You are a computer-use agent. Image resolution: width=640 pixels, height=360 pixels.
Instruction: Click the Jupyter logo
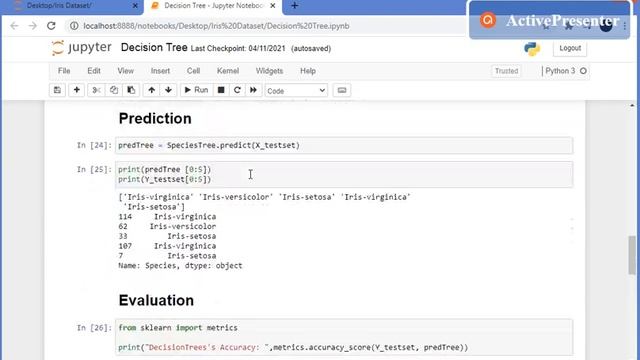point(81,48)
